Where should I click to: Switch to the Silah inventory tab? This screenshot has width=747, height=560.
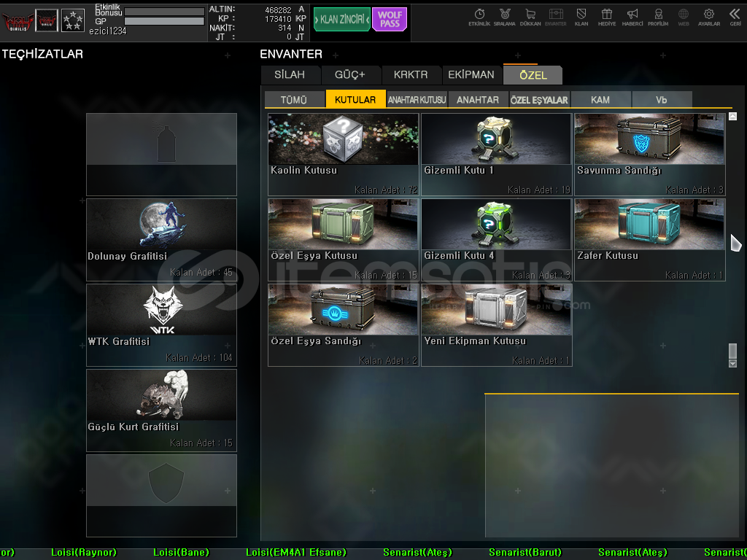click(x=290, y=75)
